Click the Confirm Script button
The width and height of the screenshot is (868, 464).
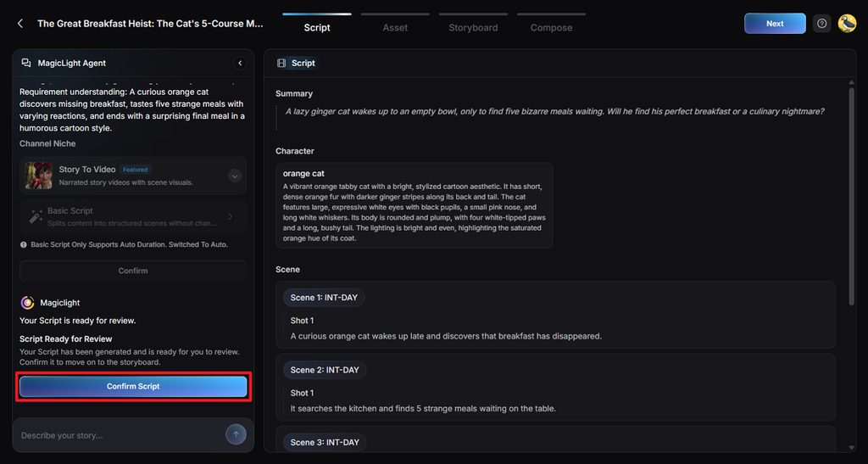(133, 387)
